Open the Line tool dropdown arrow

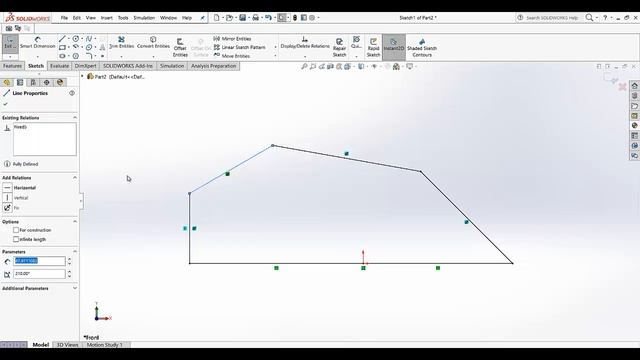69,39
